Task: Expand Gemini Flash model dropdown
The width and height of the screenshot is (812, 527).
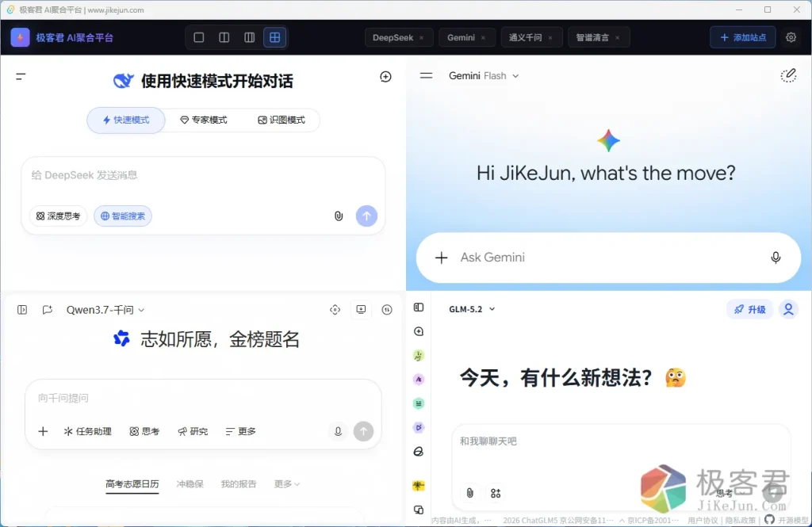Action: click(484, 75)
